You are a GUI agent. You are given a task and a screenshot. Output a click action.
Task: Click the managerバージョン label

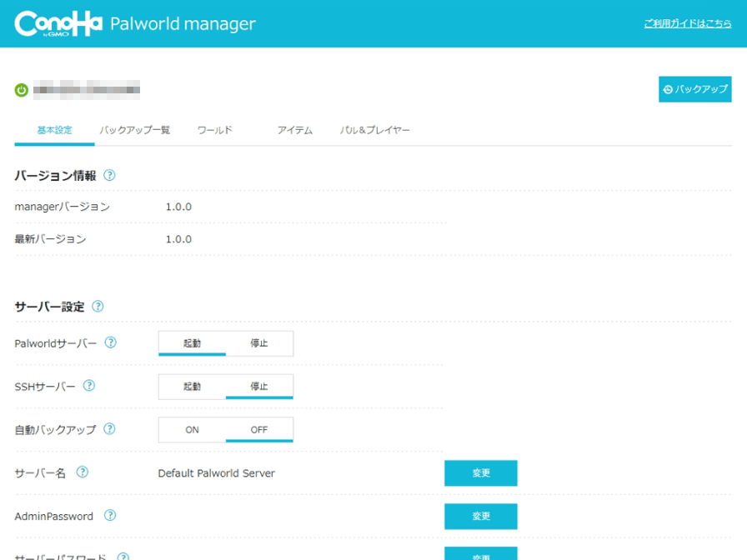[63, 207]
